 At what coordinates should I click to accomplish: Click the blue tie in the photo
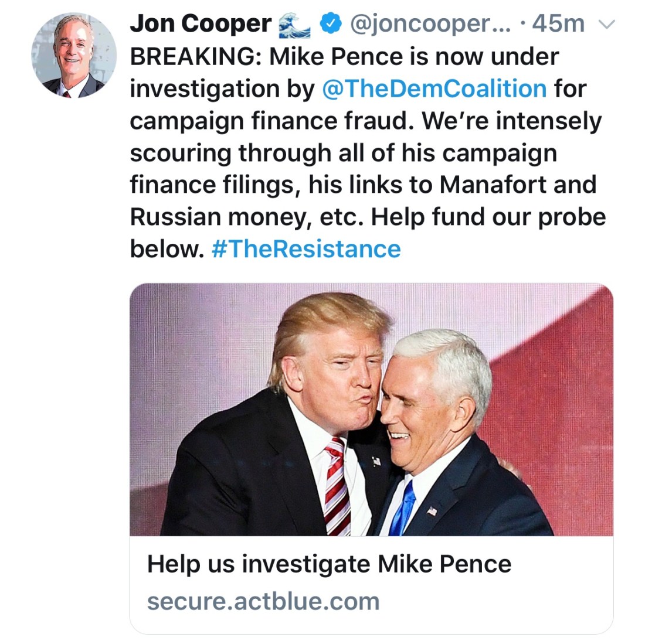403,507
